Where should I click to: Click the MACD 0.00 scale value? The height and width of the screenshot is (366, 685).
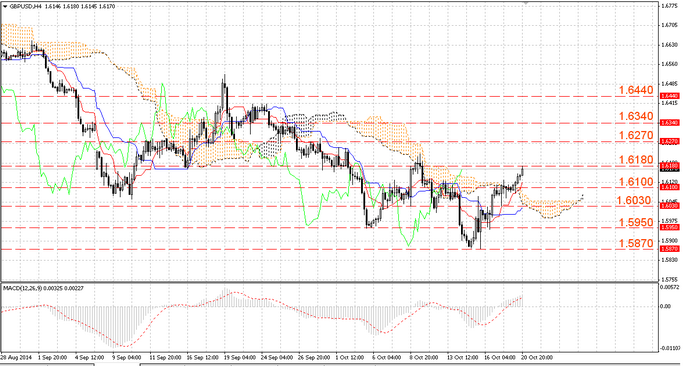coord(665,306)
